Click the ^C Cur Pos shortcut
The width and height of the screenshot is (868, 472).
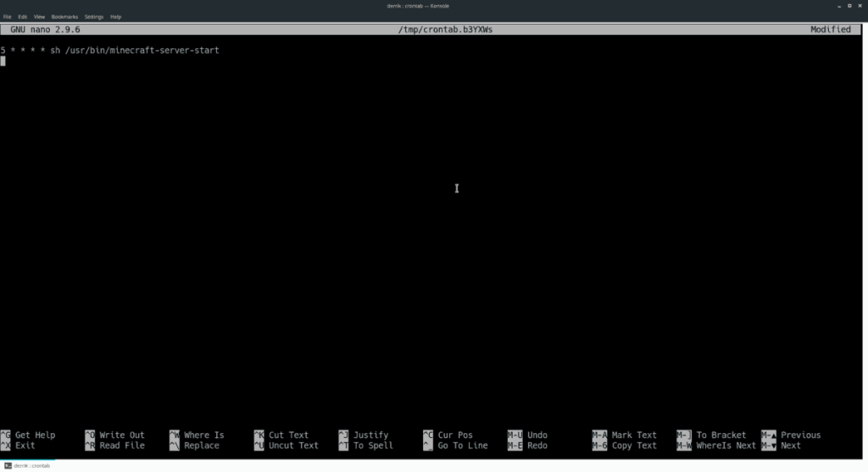tap(448, 436)
